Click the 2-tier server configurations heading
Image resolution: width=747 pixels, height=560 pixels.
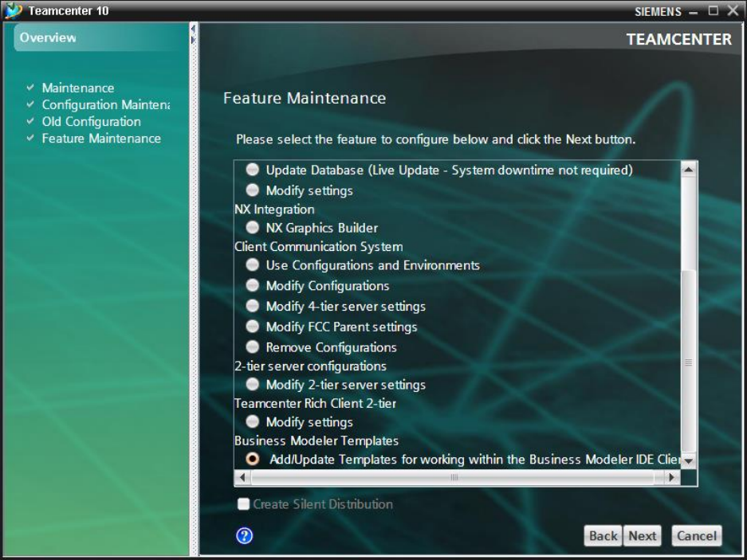[x=311, y=366]
